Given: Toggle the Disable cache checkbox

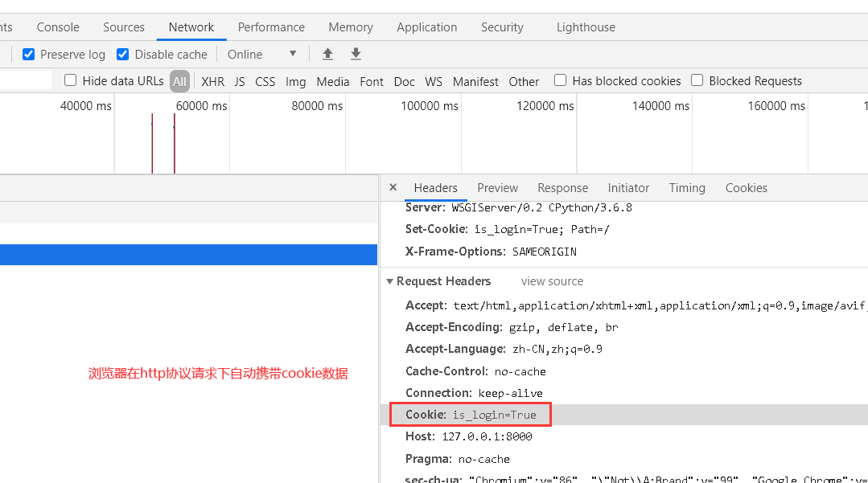Looking at the screenshot, I should (123, 54).
